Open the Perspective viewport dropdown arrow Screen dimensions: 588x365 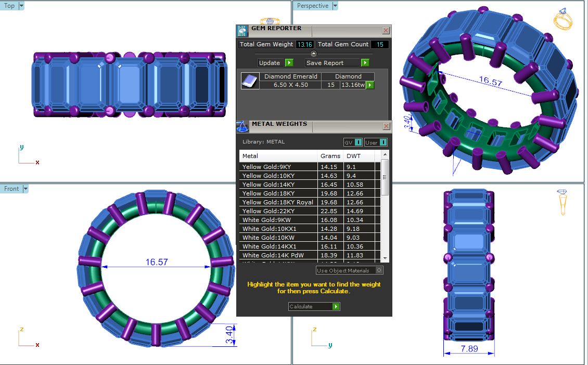(335, 6)
